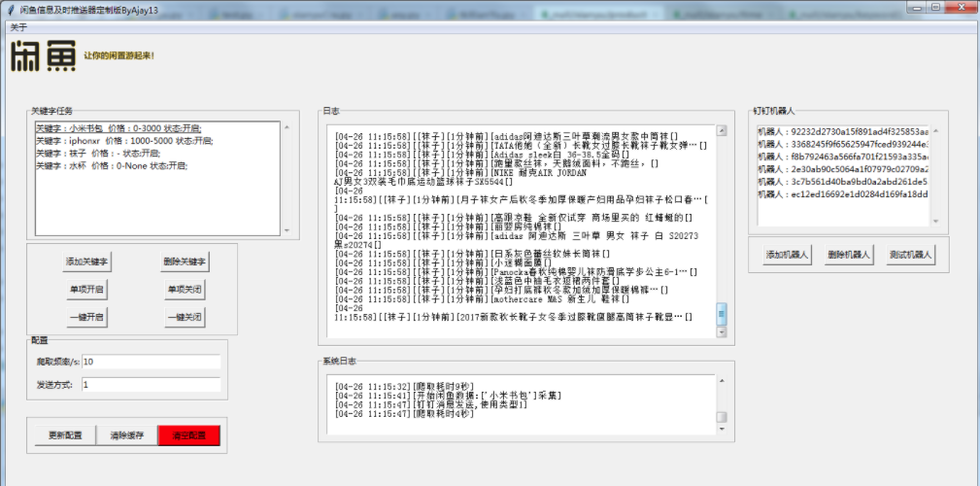Image resolution: width=980 pixels, height=486 pixels.
Task: Select robot entry starting with f8b792463a
Action: click(843, 156)
